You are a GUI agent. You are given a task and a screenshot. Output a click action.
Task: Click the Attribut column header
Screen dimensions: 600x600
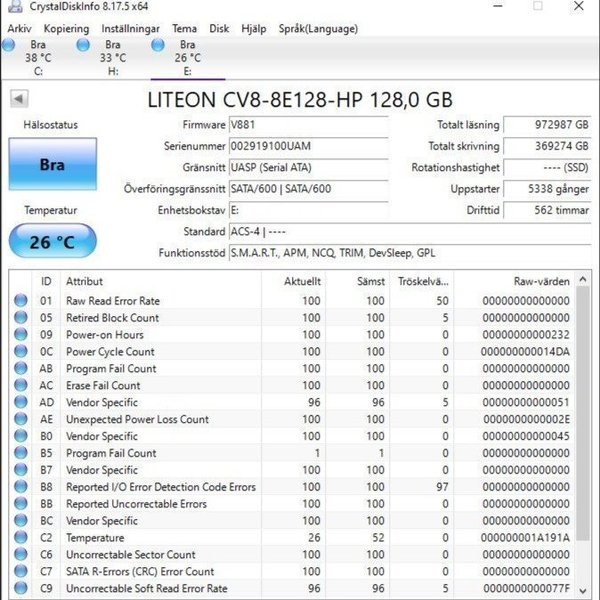(161, 281)
